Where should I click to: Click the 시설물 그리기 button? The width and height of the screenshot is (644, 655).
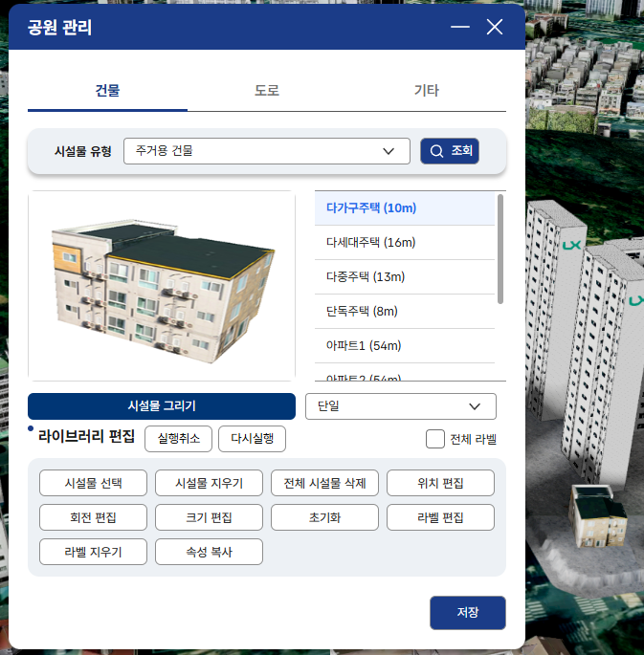[162, 406]
